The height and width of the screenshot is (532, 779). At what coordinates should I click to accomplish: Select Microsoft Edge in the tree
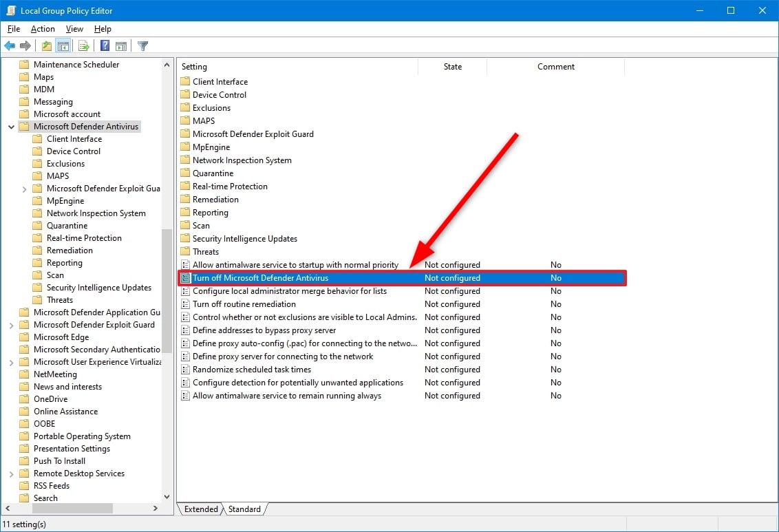[61, 337]
